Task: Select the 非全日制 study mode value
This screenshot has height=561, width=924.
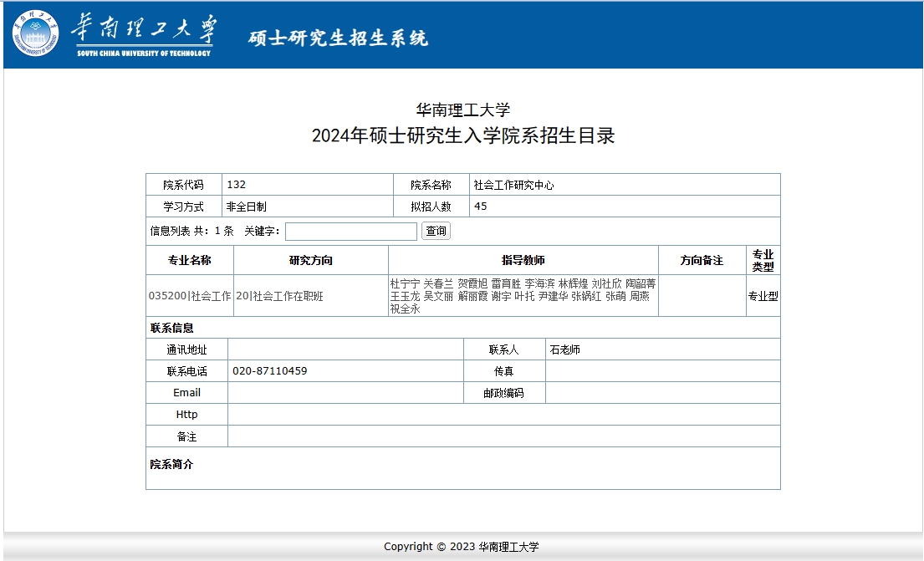Action: 247,207
